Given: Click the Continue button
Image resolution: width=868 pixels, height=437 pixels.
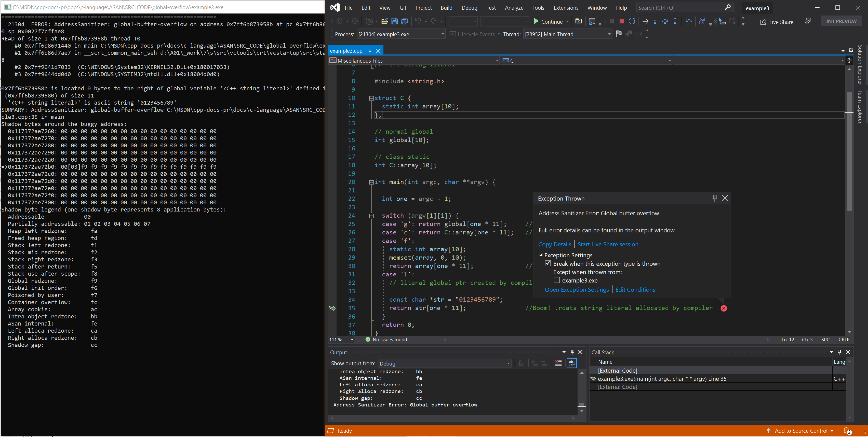Looking at the screenshot, I should pos(548,22).
